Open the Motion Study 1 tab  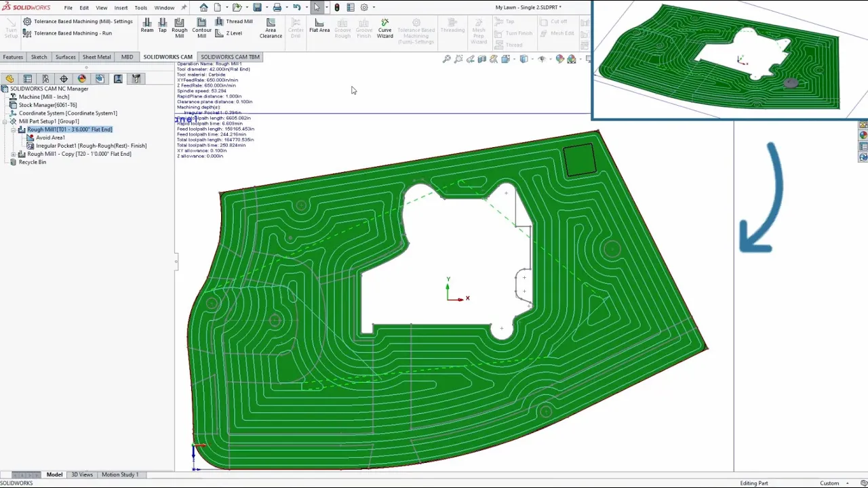[x=119, y=474]
